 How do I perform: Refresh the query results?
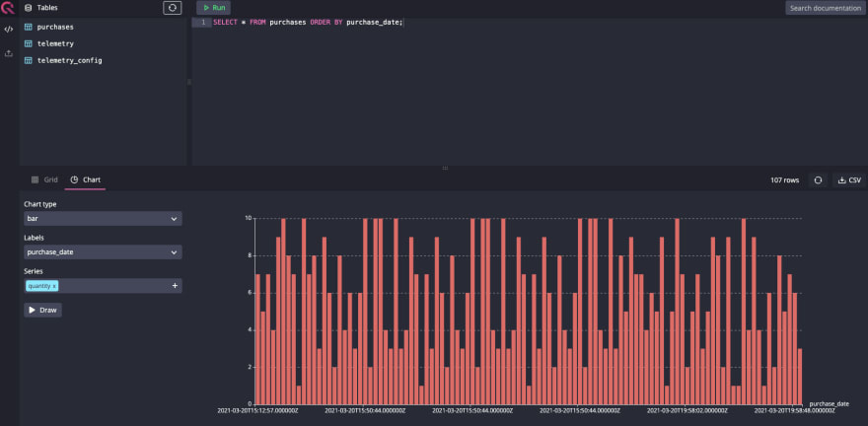tap(818, 179)
